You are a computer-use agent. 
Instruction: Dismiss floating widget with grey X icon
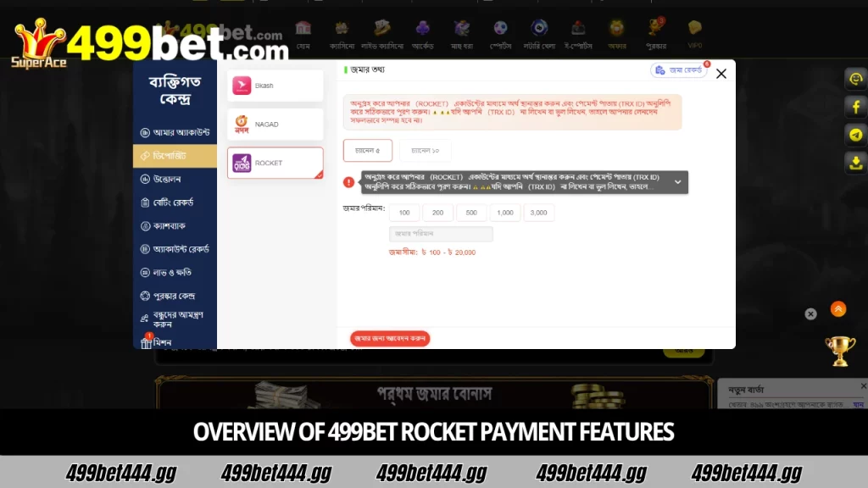810,314
